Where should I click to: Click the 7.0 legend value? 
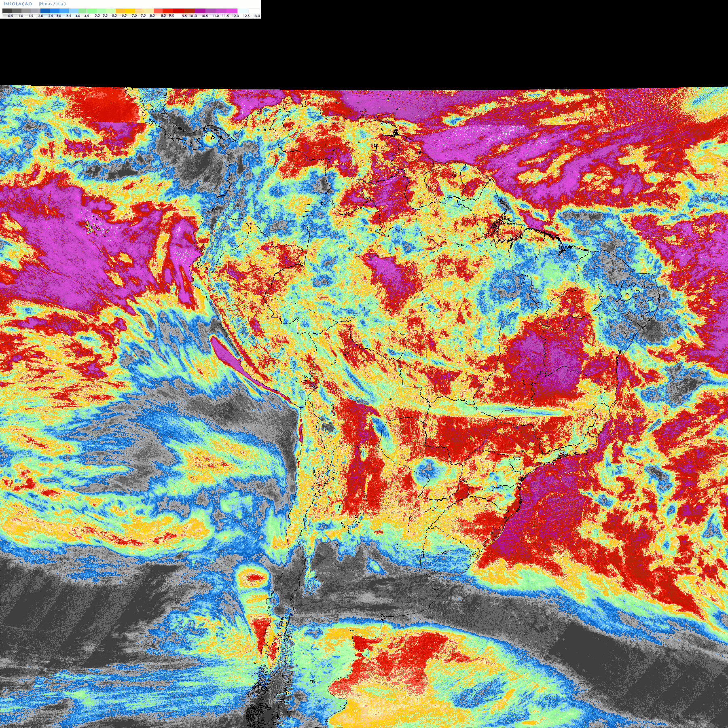coord(134,15)
